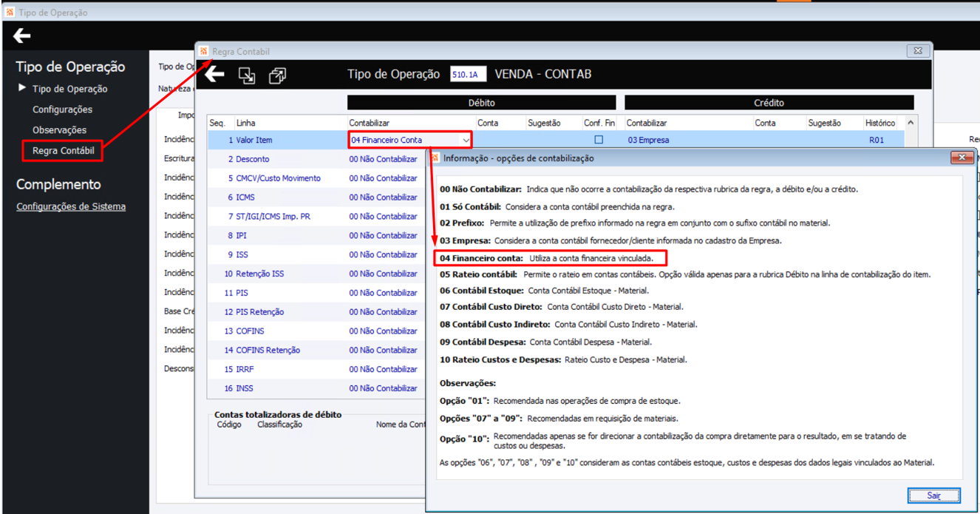Click the Linha column header
Image resolution: width=980 pixels, height=514 pixels.
[x=245, y=123]
